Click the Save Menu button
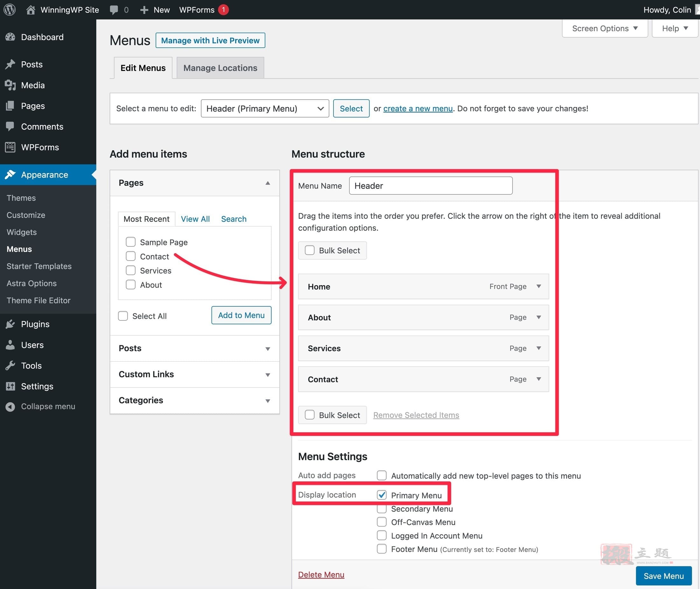 point(663,576)
